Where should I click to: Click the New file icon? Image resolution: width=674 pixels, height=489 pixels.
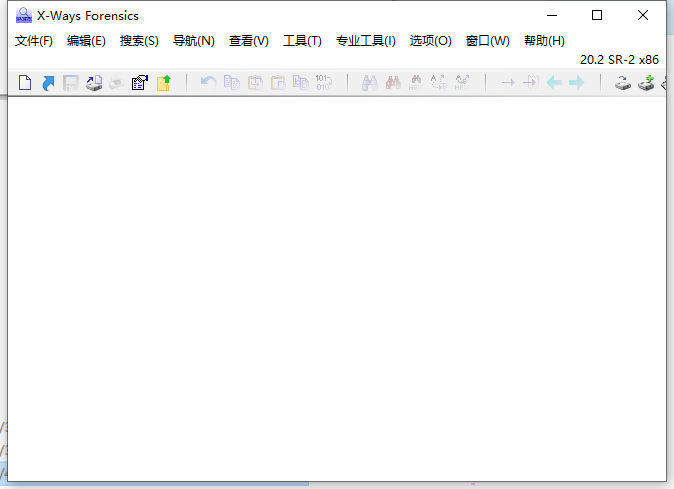tap(25, 83)
